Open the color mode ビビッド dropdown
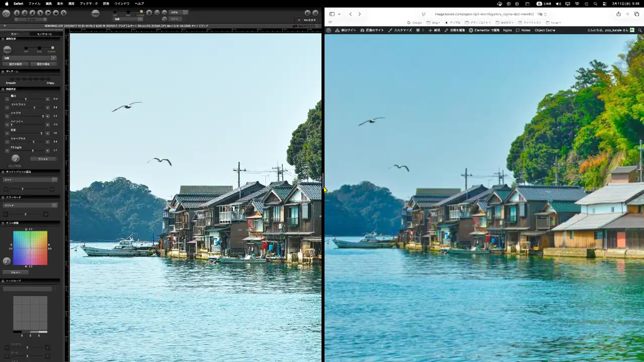 pos(30,205)
